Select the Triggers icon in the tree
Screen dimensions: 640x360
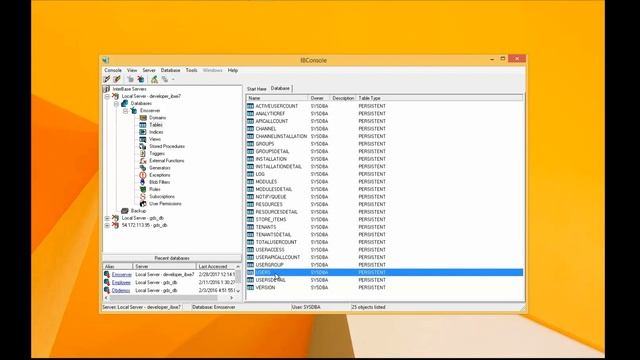coord(143,153)
